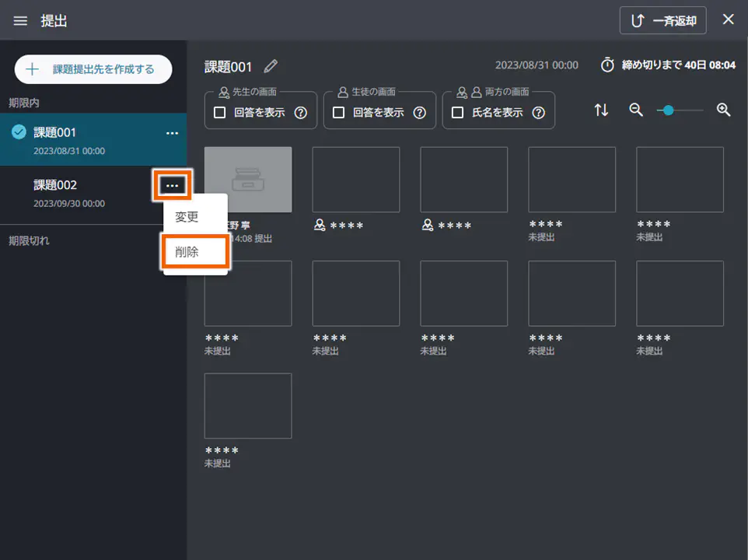Click the zoom in magnifier icon
748x560 pixels.
pos(723,110)
